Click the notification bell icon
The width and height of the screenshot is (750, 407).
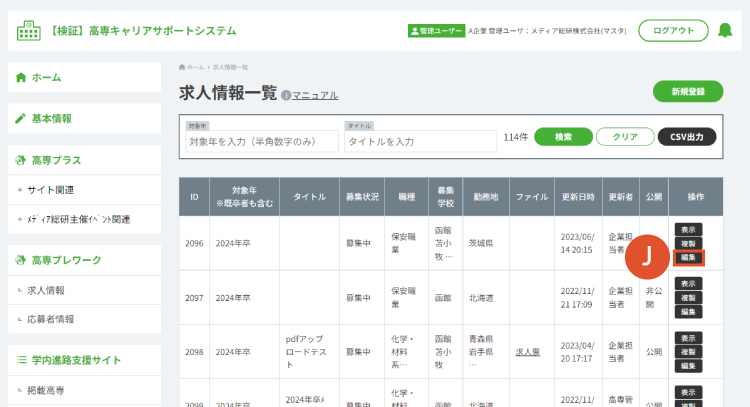(725, 31)
